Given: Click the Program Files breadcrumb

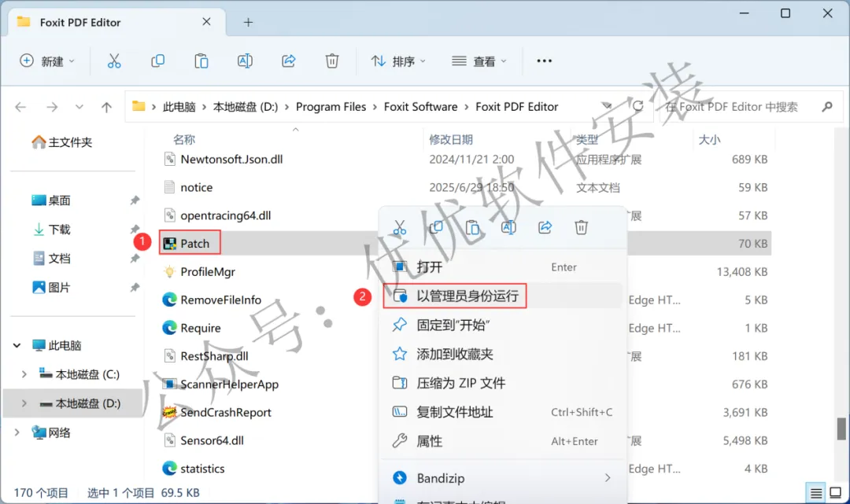Looking at the screenshot, I should click(331, 107).
